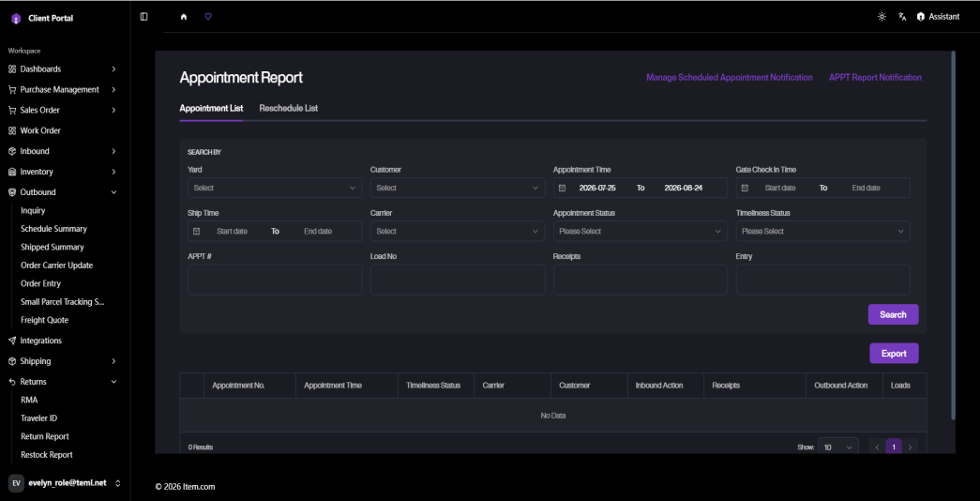Click the Inventory building icon

click(12, 172)
